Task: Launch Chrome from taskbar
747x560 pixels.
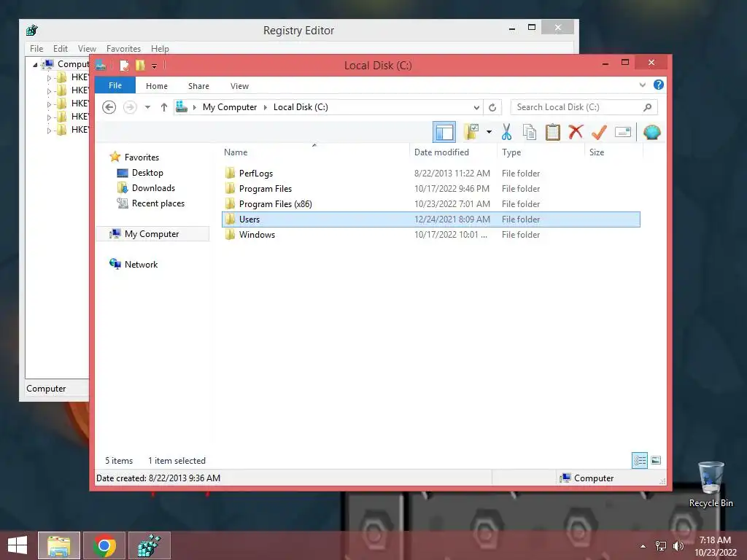Action: pos(104,545)
